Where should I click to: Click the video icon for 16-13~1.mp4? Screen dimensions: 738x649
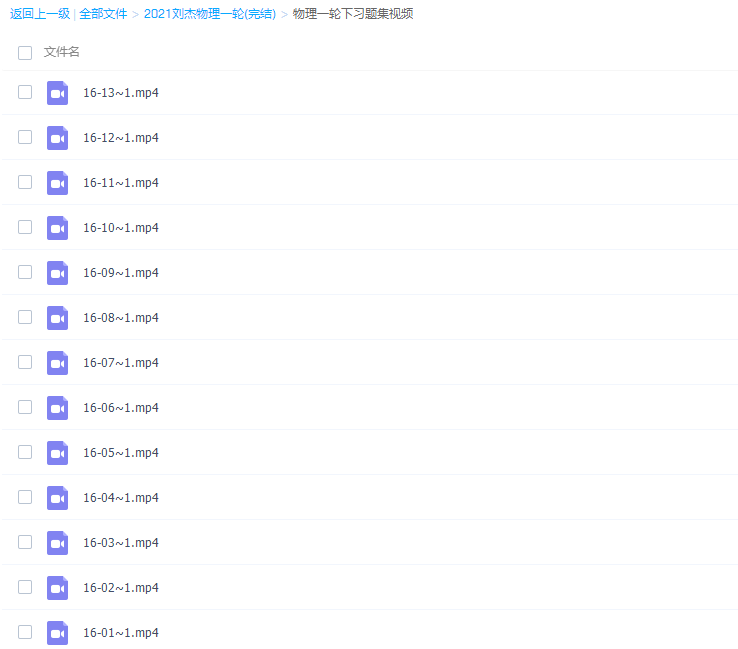[x=57, y=93]
